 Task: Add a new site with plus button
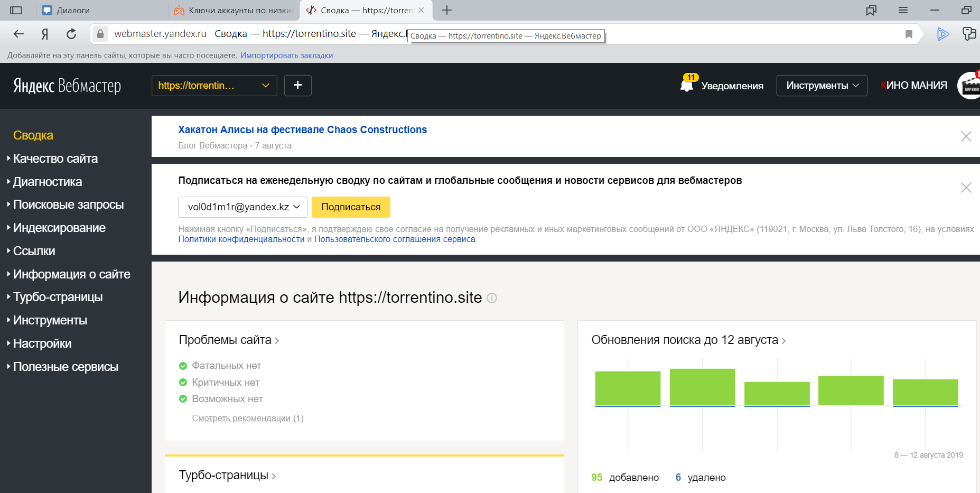pos(298,86)
